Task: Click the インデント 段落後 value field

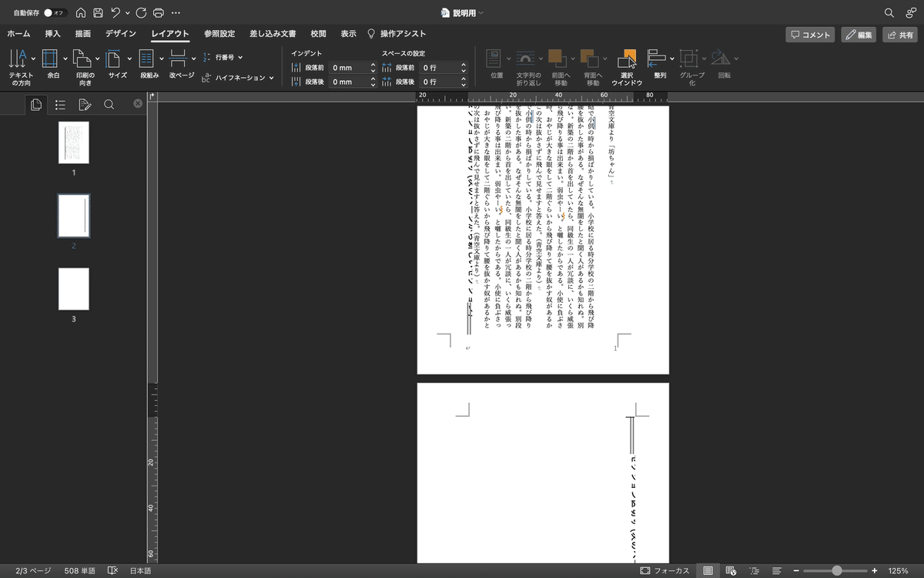Action: pyautogui.click(x=349, y=82)
